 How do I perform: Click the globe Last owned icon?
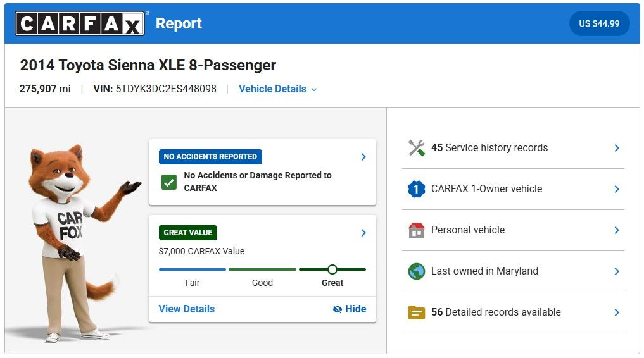click(416, 271)
